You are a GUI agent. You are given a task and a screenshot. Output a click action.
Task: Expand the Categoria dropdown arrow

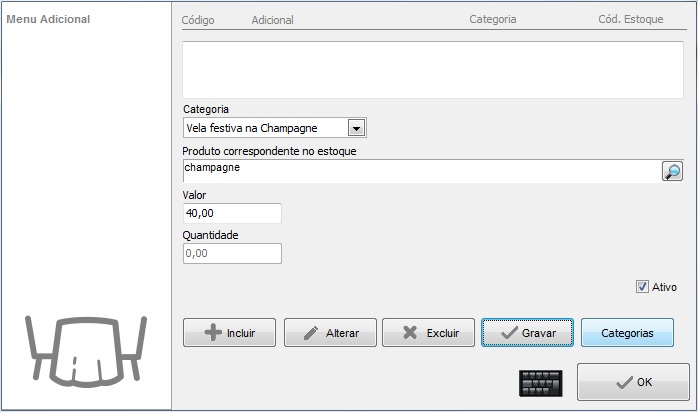tap(355, 128)
